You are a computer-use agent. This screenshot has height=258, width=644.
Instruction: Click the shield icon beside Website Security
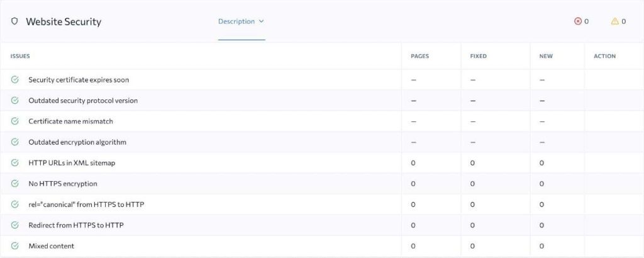pos(14,21)
